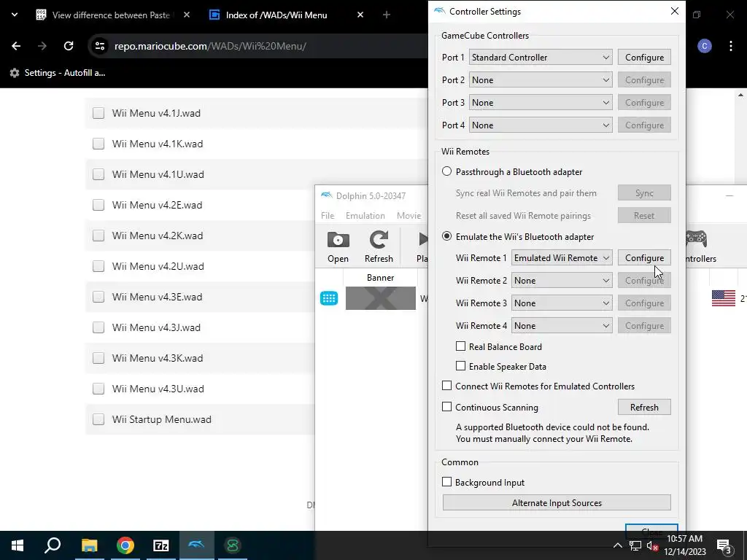This screenshot has height=560, width=747.
Task: Enable Real Balance Board checkbox
Action: 461,346
